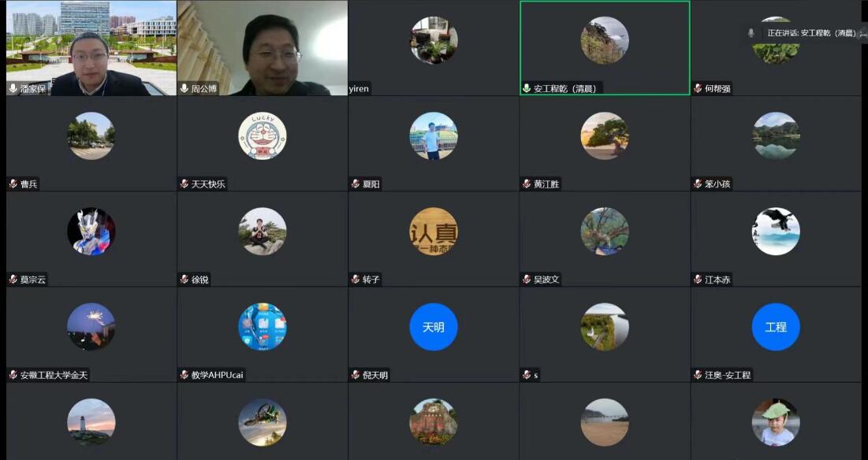Click the name label 教学AHPUcai
The image size is (868, 460).
217,375
